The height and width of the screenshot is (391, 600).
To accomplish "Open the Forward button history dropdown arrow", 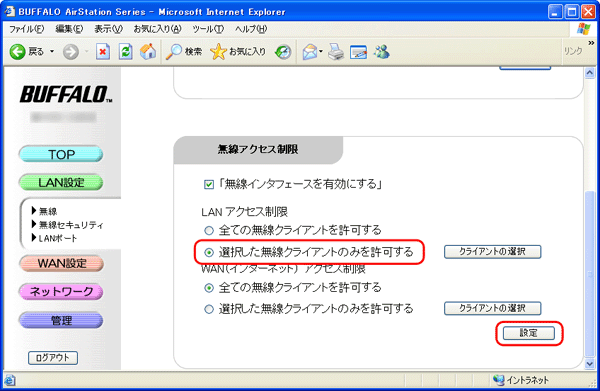I will [x=86, y=52].
